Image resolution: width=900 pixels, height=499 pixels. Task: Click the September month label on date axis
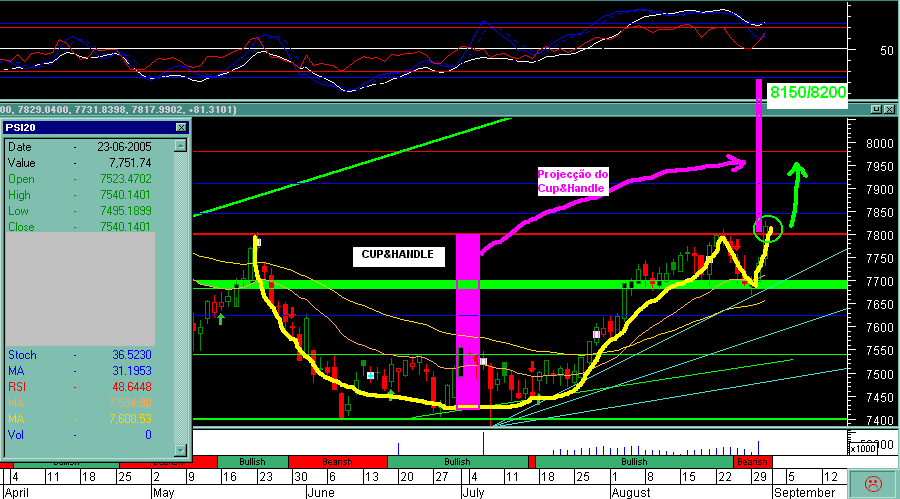[x=805, y=493]
